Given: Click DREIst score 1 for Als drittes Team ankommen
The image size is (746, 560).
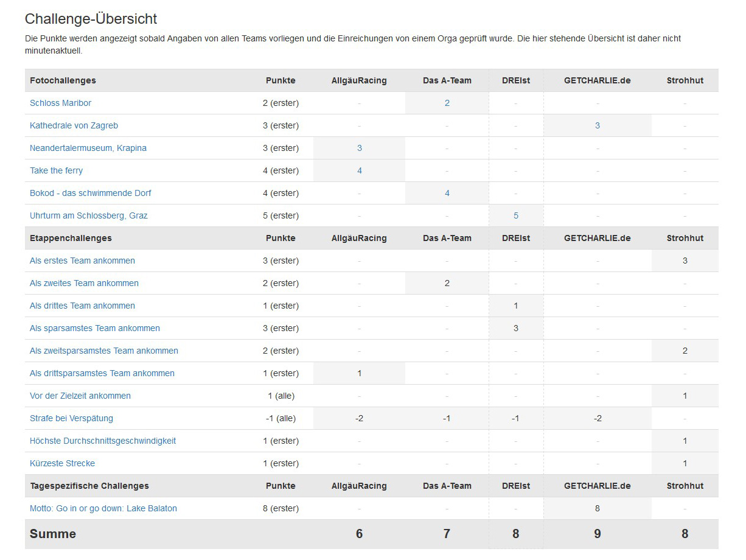Looking at the screenshot, I should point(516,306).
